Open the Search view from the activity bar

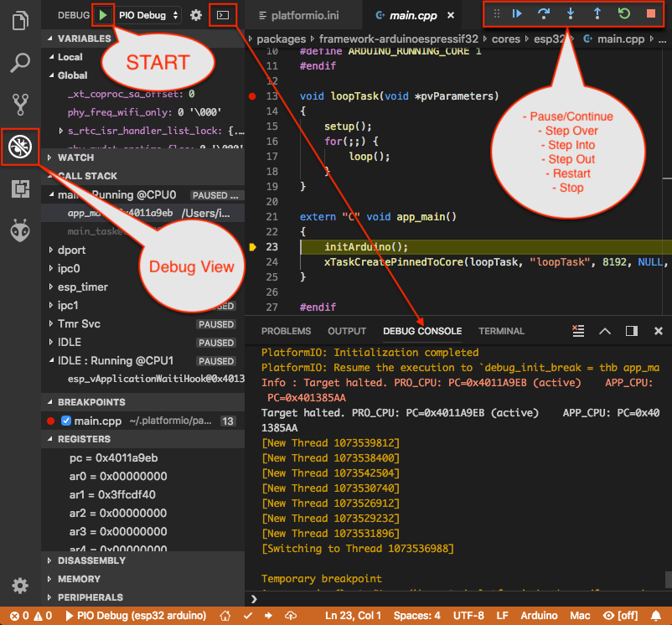[20, 62]
